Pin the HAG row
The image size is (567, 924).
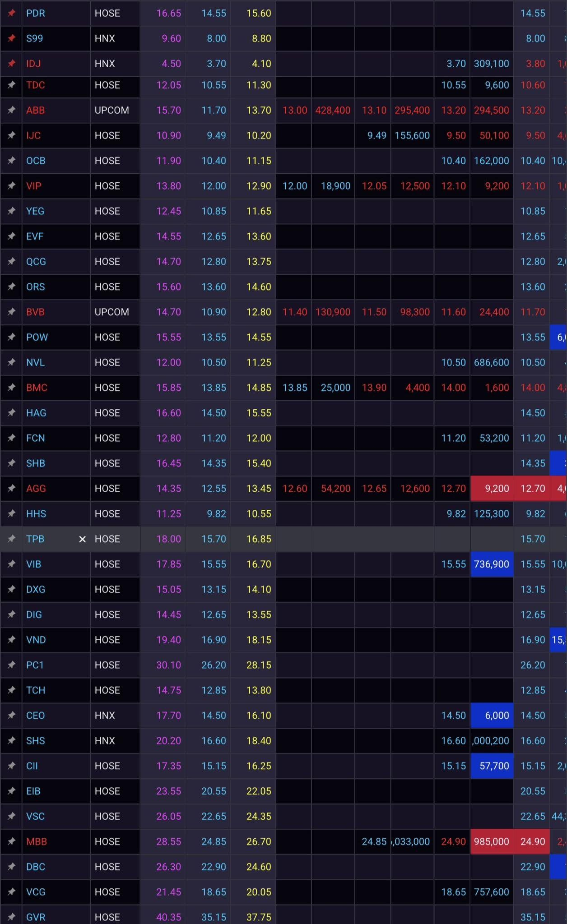click(11, 413)
